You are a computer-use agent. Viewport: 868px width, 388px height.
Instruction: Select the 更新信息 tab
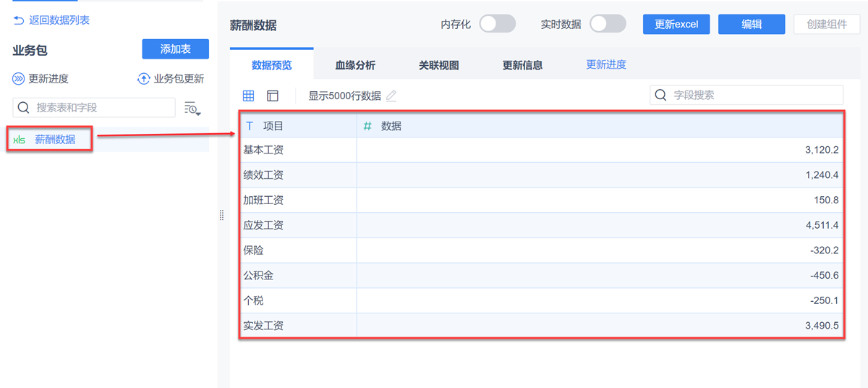522,65
